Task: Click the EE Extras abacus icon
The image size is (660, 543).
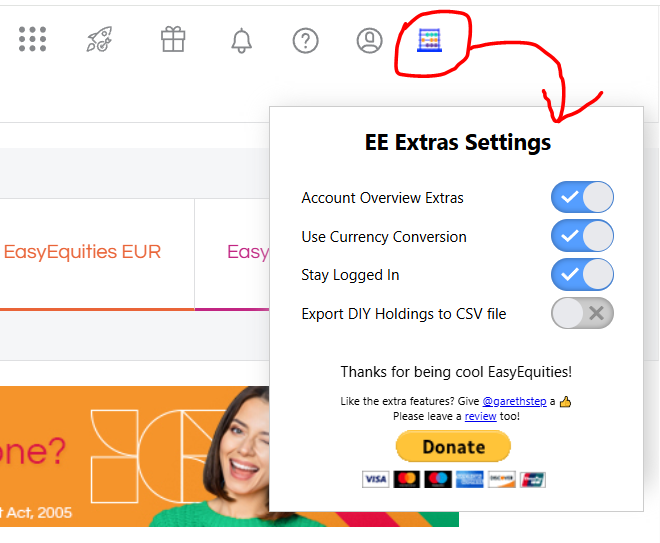Action: tap(429, 40)
